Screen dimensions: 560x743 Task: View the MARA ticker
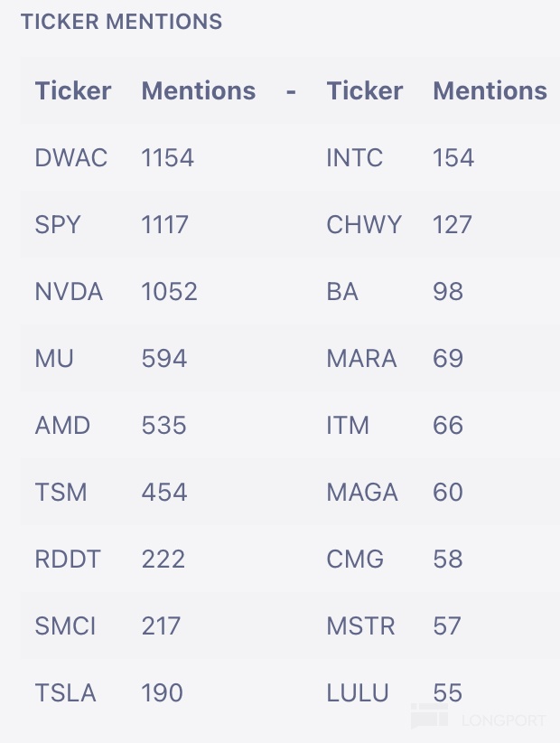point(361,359)
